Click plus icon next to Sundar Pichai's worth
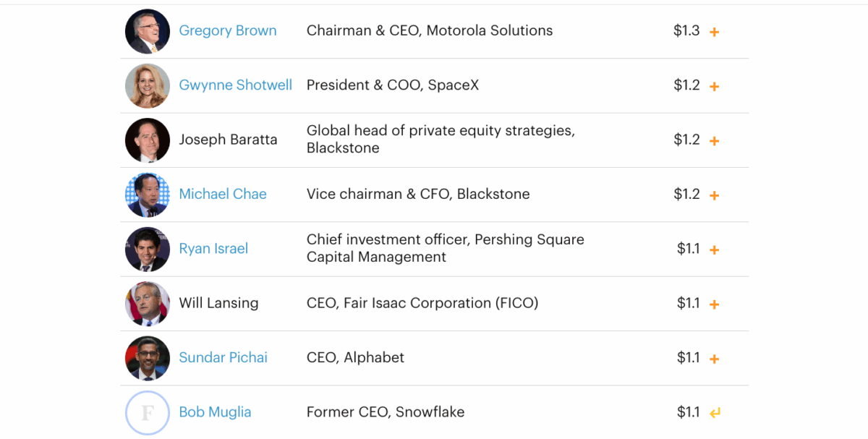868x439 pixels. pos(714,359)
